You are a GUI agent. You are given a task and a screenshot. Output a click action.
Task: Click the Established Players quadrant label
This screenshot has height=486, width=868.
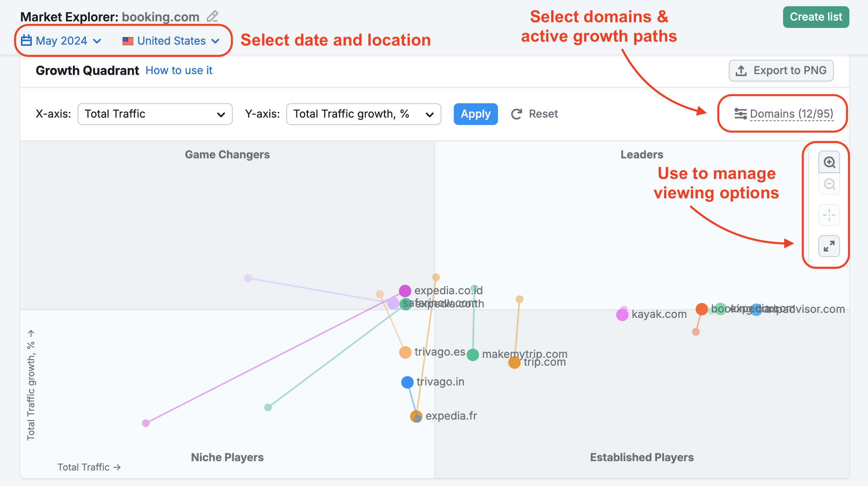click(x=642, y=457)
